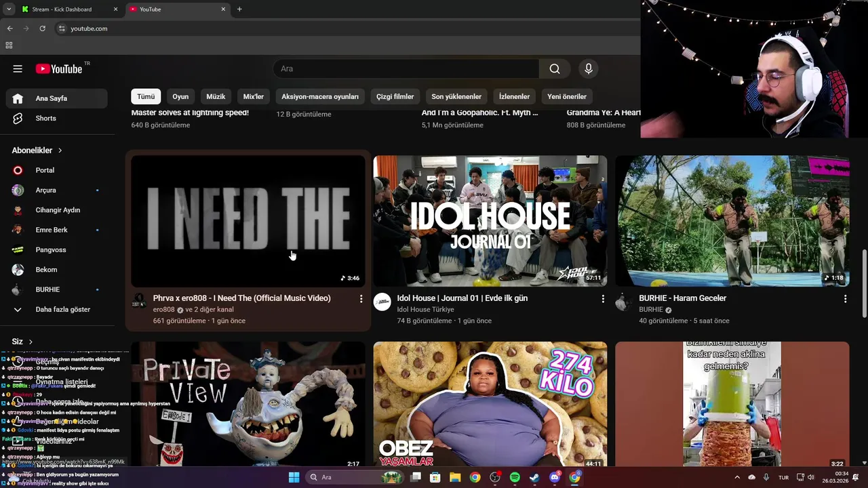Click Windows taskbar search box
868x488 pixels.
pyautogui.click(x=353, y=477)
